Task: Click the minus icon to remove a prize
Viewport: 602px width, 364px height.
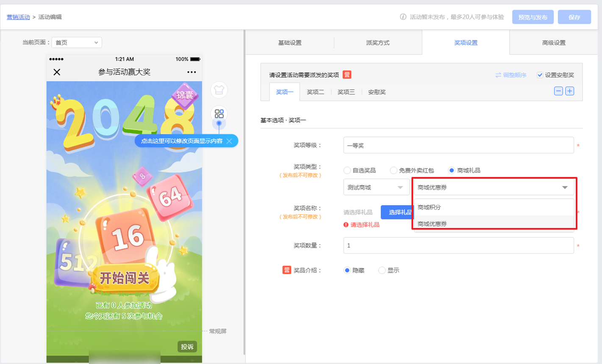Action: tap(558, 91)
